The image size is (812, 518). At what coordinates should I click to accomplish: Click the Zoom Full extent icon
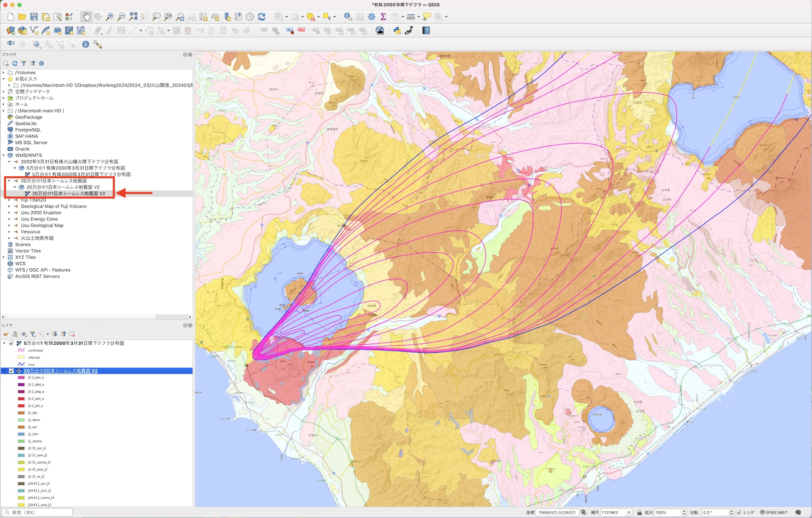pyautogui.click(x=133, y=17)
